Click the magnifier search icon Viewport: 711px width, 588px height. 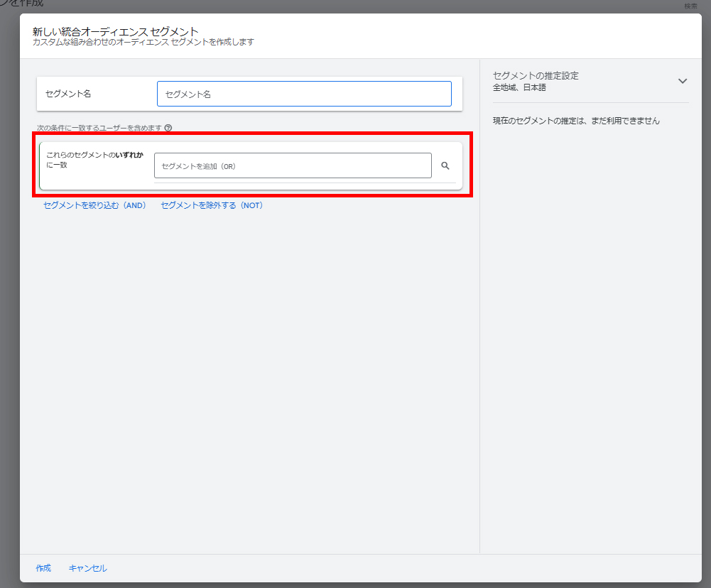[x=445, y=165]
